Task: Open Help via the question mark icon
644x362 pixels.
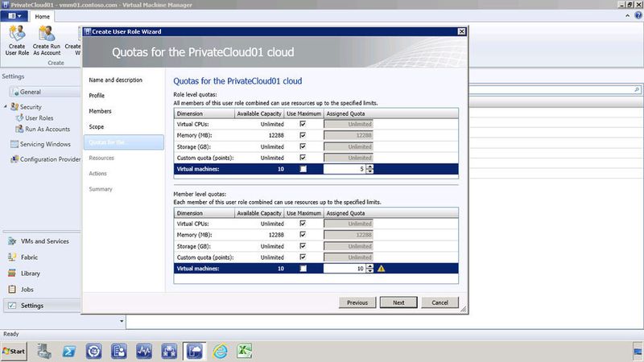Action: [x=638, y=15]
